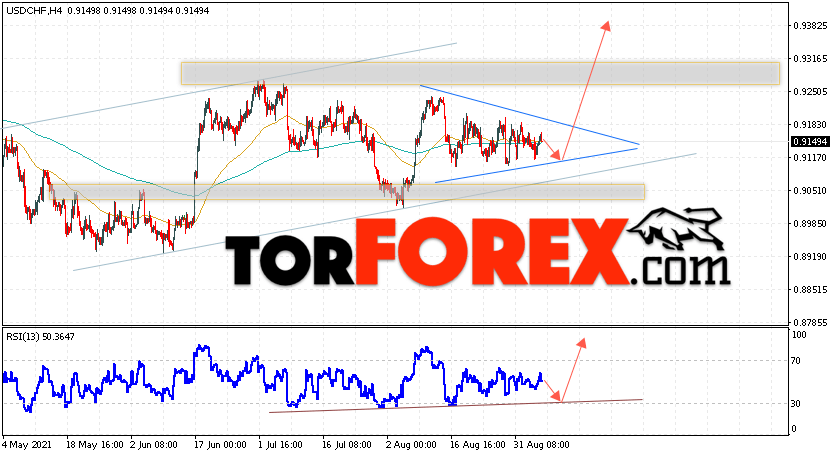This screenshot has height=456, width=834.
Task: Select RSI scale value 0
Action: (x=794, y=429)
